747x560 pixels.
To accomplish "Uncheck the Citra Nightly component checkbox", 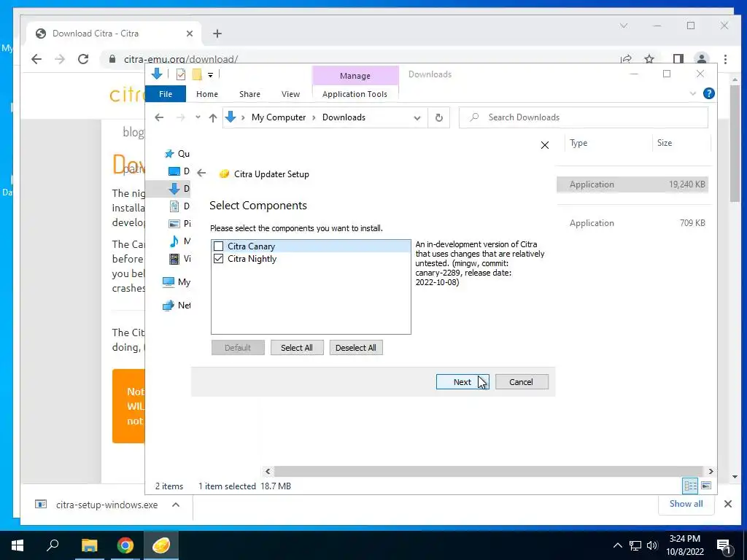I will 218,259.
